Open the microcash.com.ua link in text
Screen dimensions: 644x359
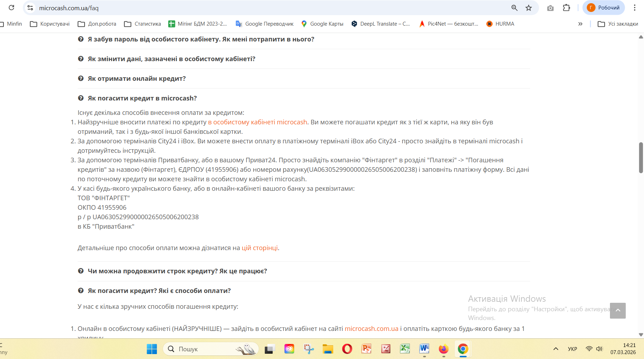tap(372, 329)
